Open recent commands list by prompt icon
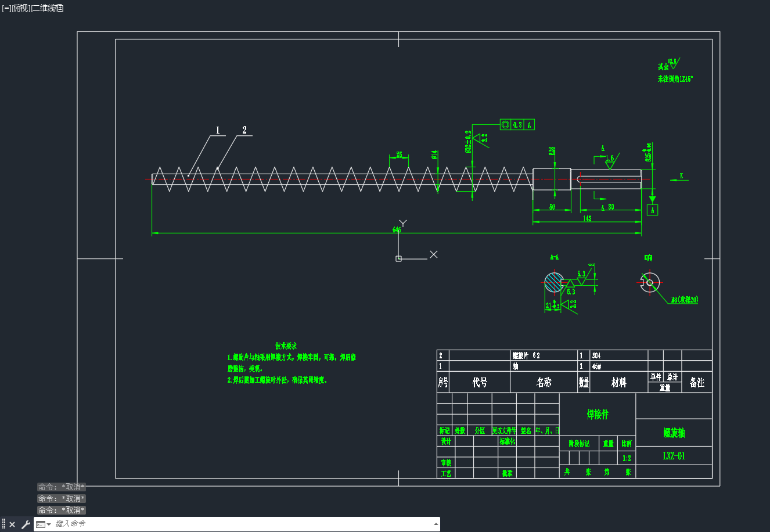This screenshot has height=532, width=770. click(x=44, y=524)
